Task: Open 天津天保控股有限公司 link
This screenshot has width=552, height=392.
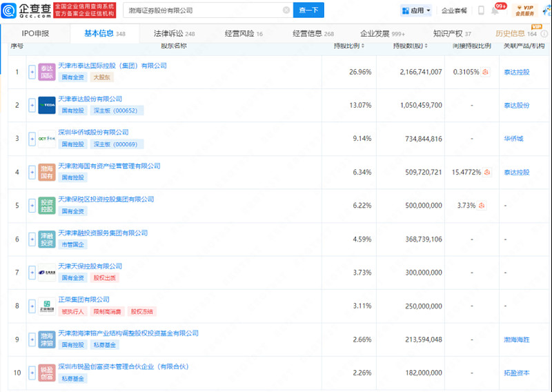Action: (90, 266)
